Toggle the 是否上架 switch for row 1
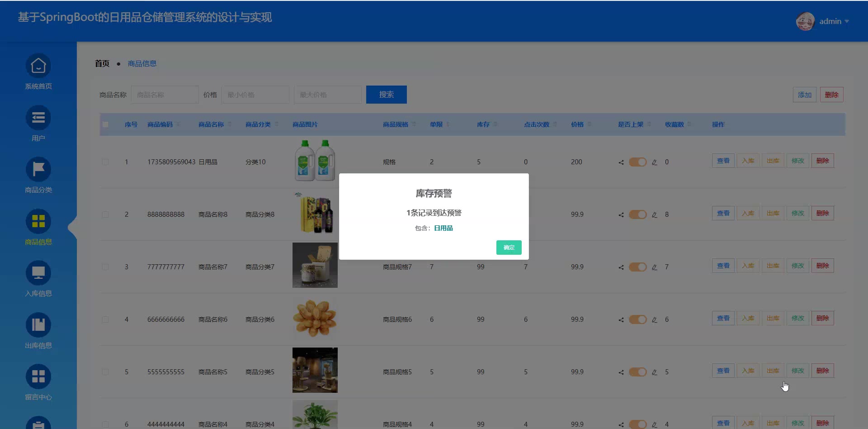868x429 pixels. 638,162
